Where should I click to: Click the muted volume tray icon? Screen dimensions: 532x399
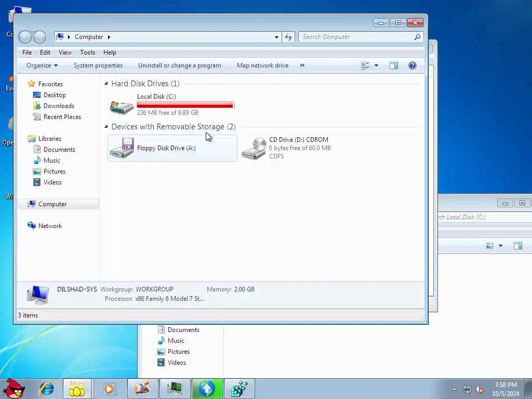point(480,389)
